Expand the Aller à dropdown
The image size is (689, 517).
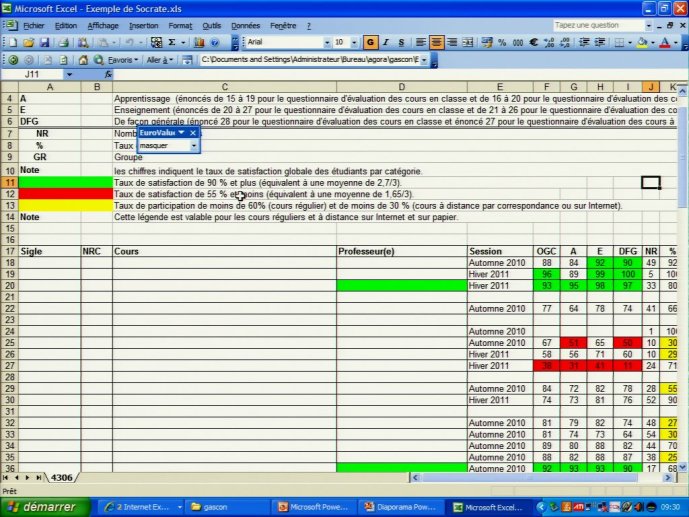coord(160,60)
